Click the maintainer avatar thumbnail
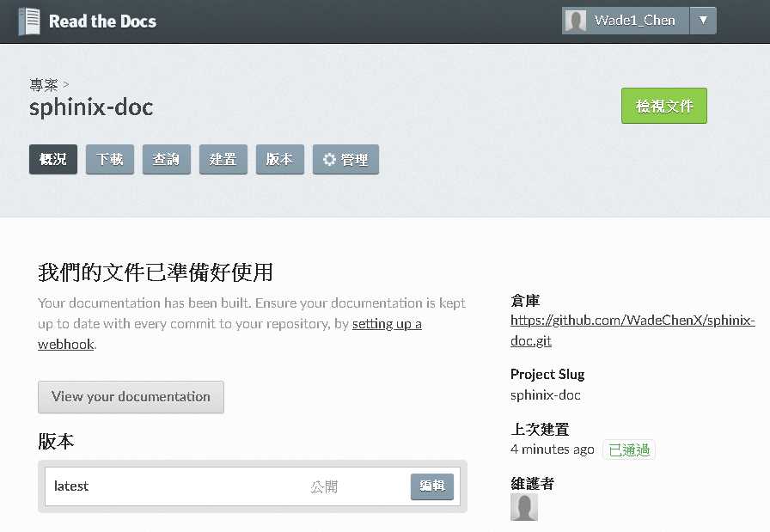This screenshot has width=770, height=532. pyautogui.click(x=524, y=506)
